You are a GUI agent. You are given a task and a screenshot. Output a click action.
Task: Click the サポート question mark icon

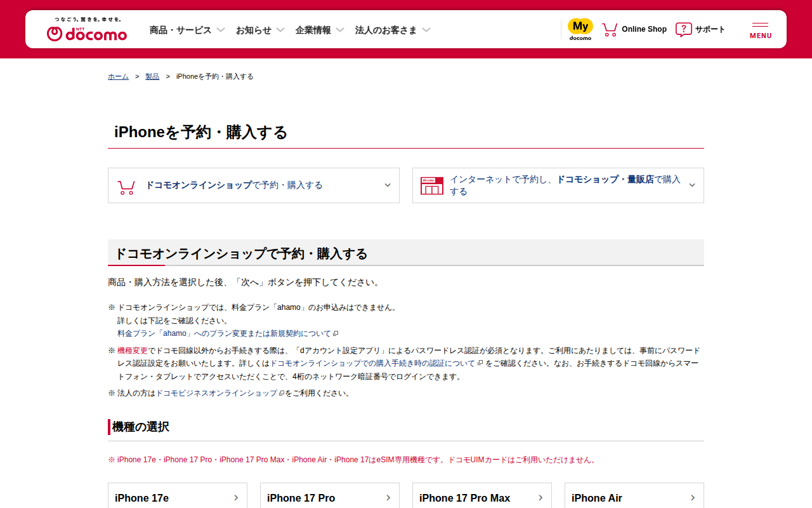tap(683, 30)
